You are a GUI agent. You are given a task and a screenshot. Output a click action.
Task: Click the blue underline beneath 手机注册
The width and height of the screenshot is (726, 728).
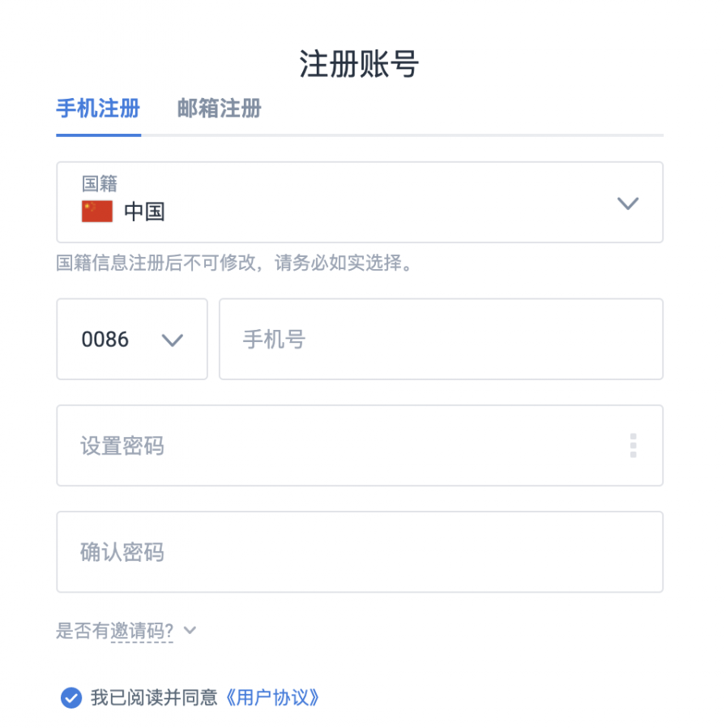[98, 135]
